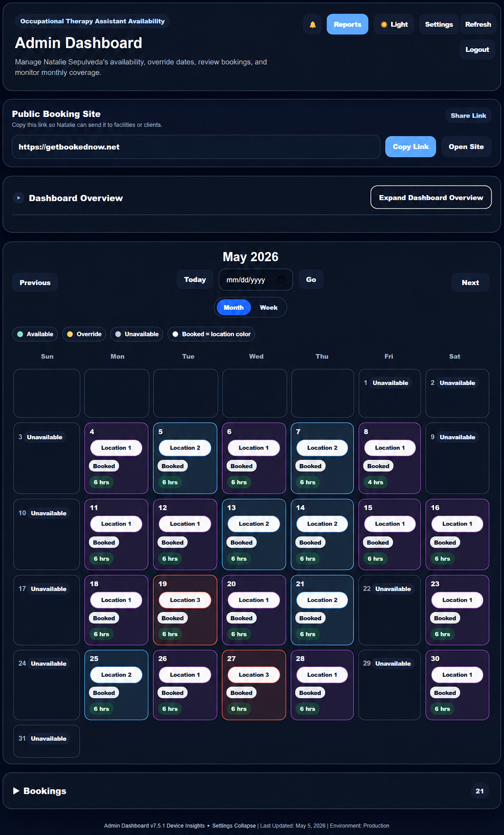Expand the Bookings section triangle

pos(16,791)
